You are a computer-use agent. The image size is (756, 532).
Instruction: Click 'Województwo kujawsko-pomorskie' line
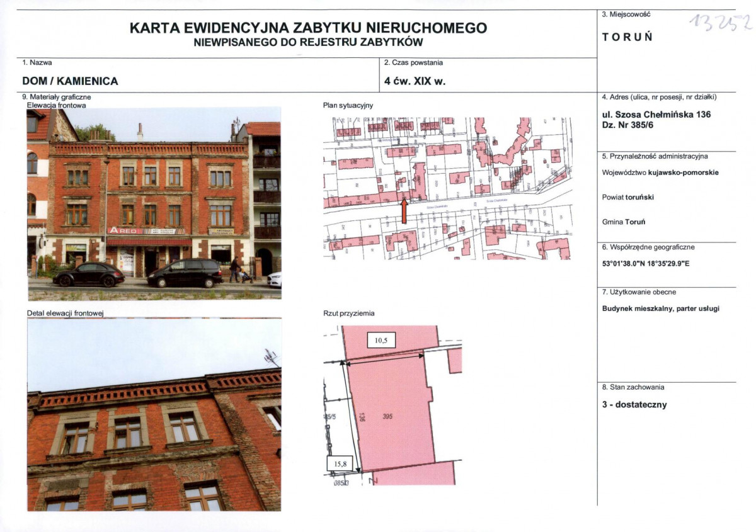point(660,172)
